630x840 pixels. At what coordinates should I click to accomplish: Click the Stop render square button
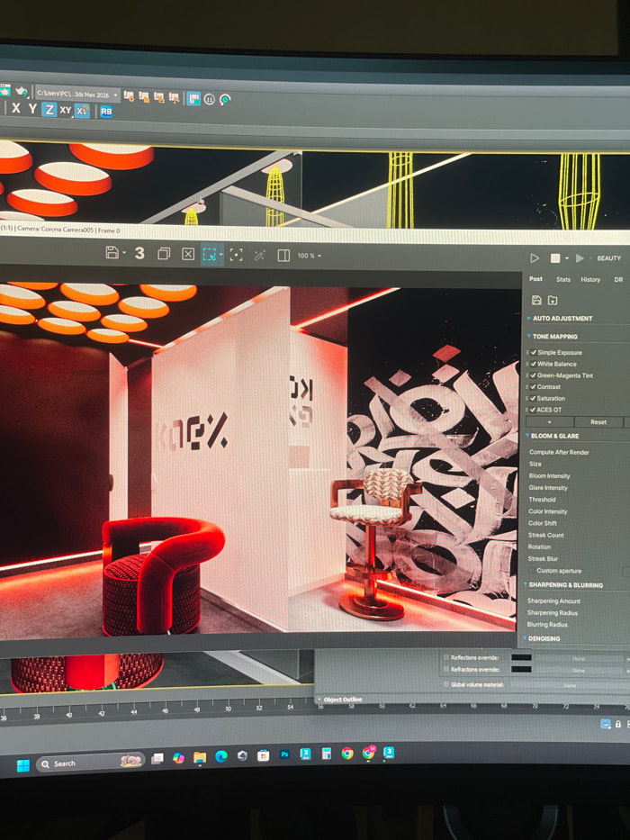(x=555, y=258)
